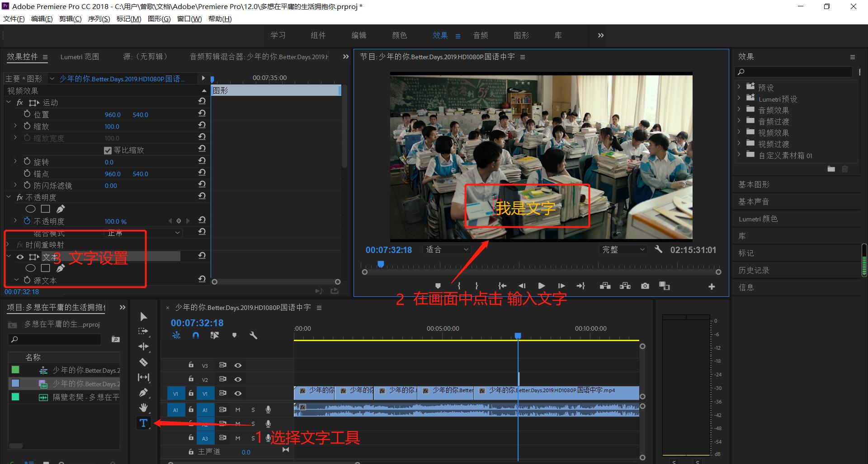
Task: Select the Pen tool in the tools panel
Action: [x=143, y=392]
